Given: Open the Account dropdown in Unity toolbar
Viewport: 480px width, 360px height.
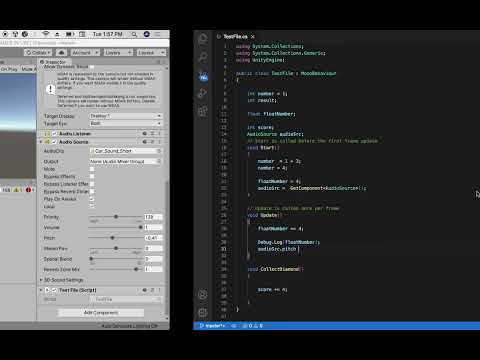Looking at the screenshot, I should point(85,52).
